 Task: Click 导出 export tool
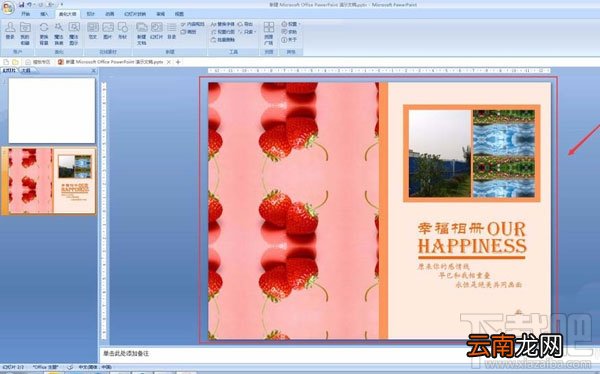[246, 24]
